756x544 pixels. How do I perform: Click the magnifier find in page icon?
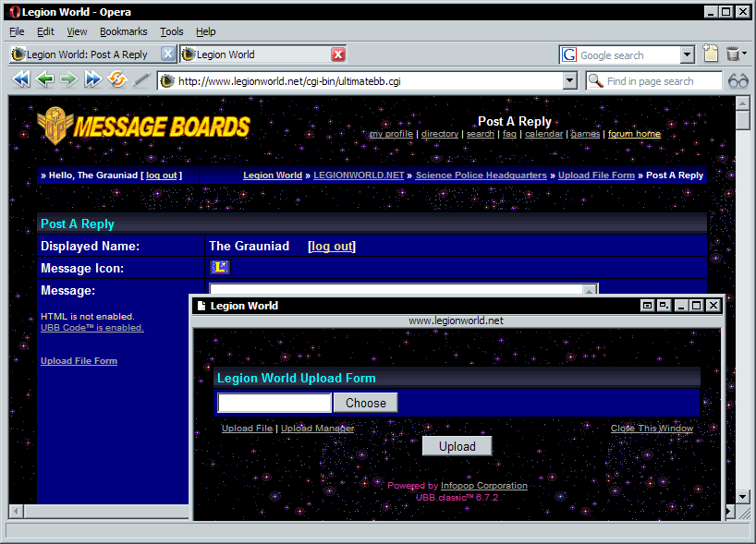pos(595,81)
